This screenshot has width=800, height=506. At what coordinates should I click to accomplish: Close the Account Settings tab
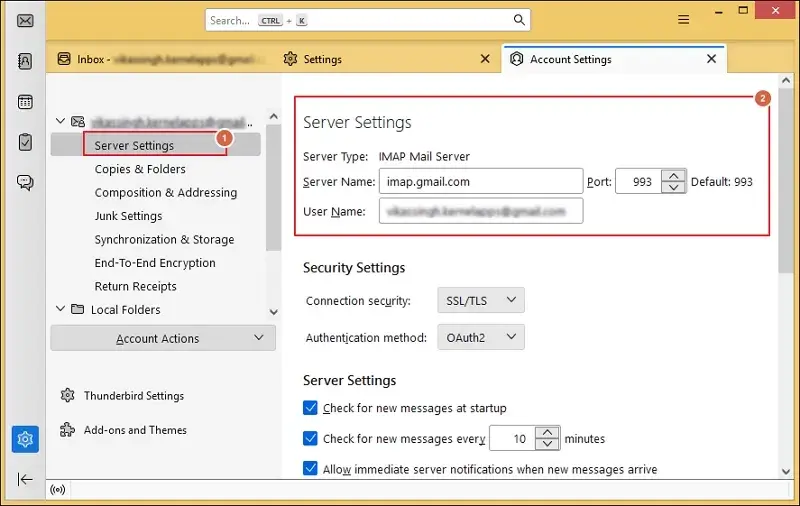(x=711, y=59)
